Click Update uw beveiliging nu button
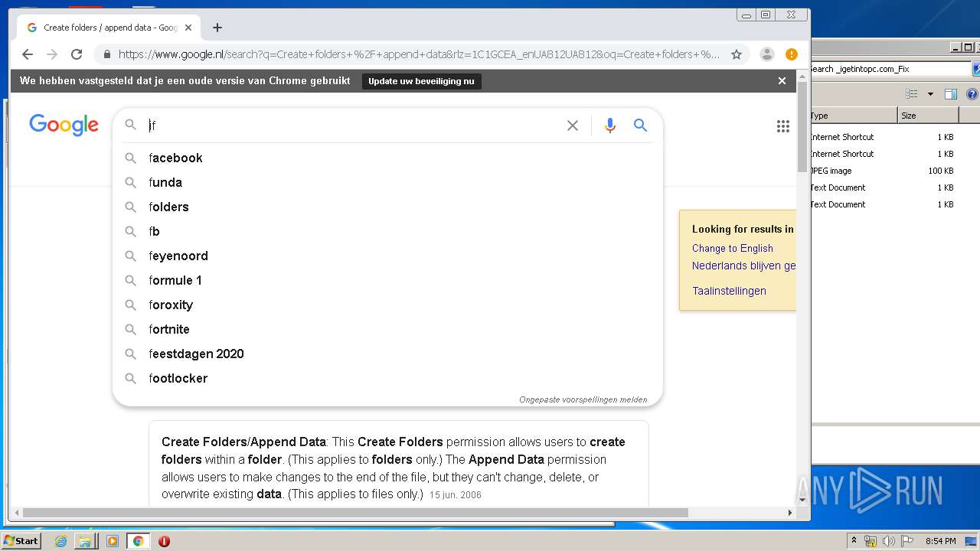The height and width of the screenshot is (551, 980). [421, 81]
